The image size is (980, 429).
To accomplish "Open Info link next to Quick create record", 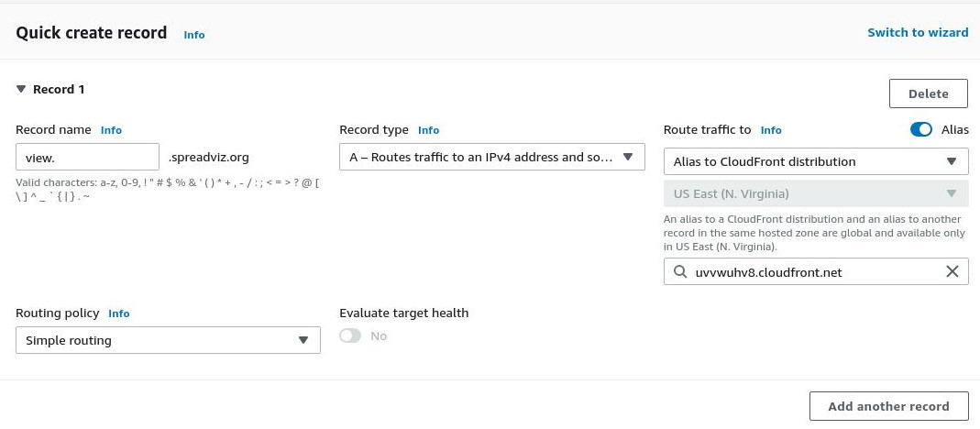I will pos(193,35).
